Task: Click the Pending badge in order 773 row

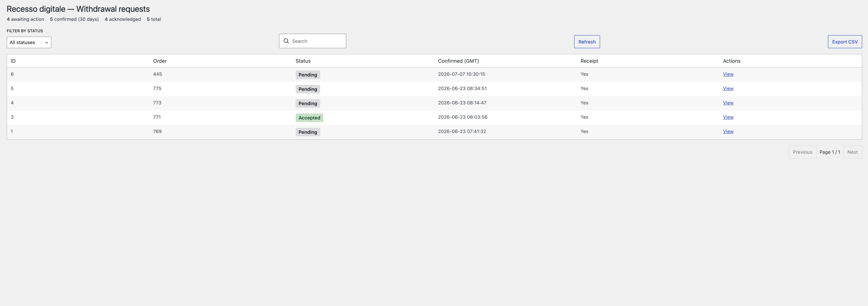Action: pos(308,103)
